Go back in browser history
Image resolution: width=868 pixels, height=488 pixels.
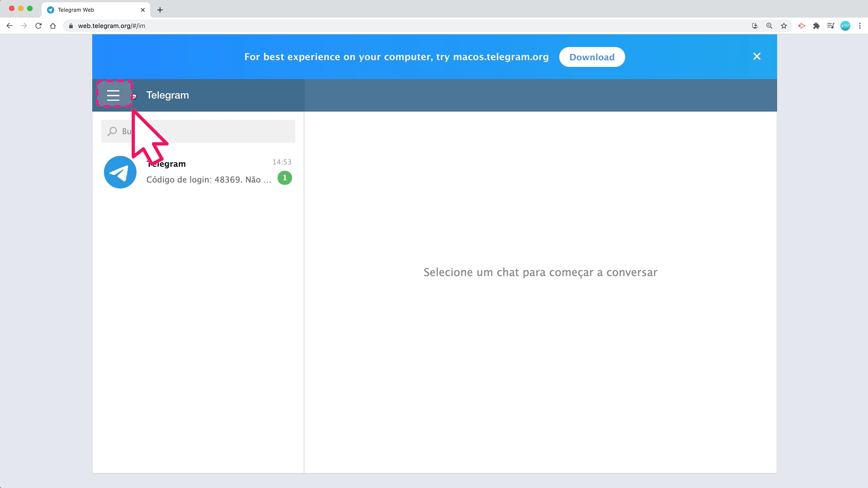pyautogui.click(x=9, y=26)
